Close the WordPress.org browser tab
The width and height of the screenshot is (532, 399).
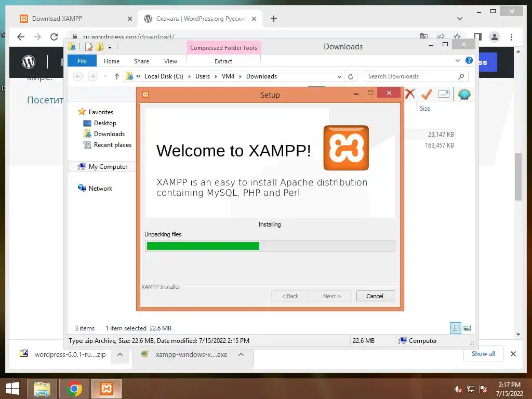pyautogui.click(x=254, y=19)
